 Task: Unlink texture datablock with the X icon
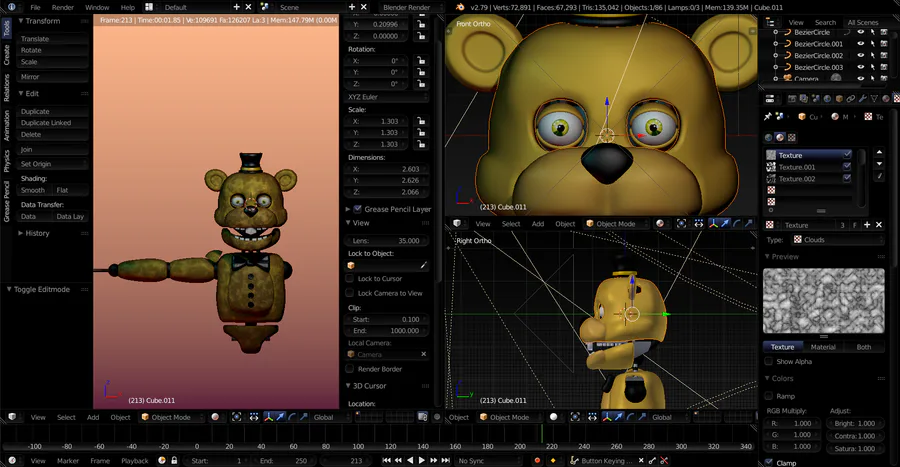coord(879,225)
